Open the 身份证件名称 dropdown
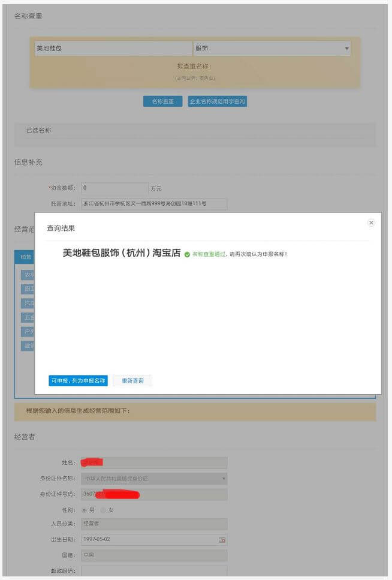392x580 pixels. (x=154, y=479)
